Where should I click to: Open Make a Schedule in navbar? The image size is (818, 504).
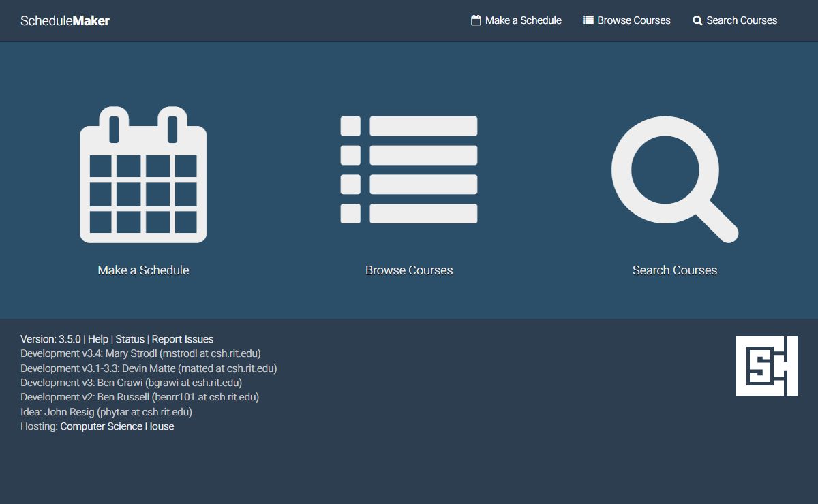[516, 20]
